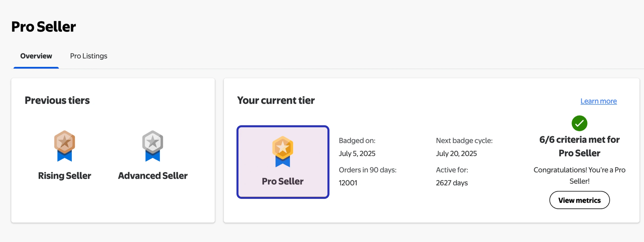The image size is (644, 242).
Task: Click the Rising Seller tier label
Action: pos(64,176)
